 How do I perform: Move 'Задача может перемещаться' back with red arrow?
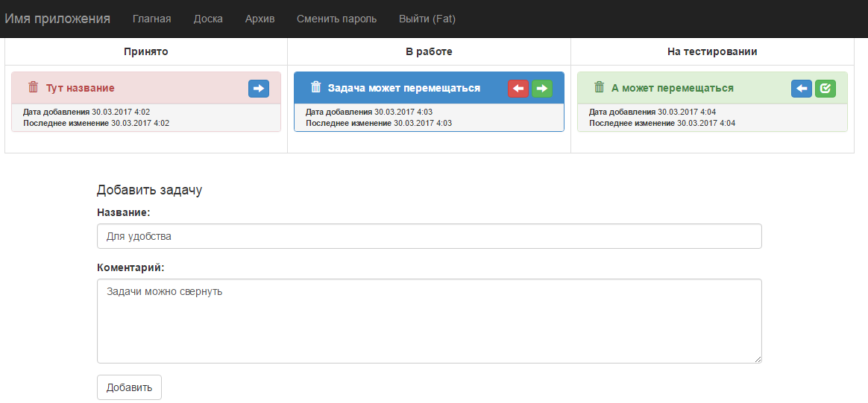coord(518,89)
